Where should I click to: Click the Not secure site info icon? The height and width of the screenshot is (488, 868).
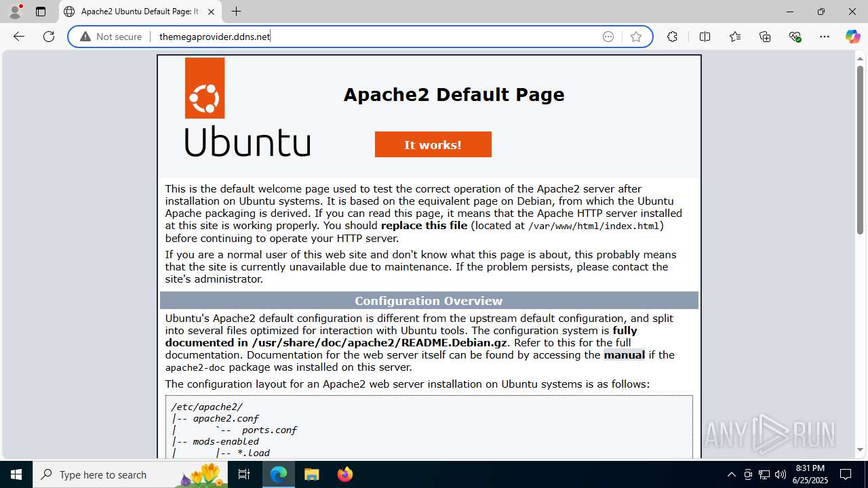tap(111, 37)
